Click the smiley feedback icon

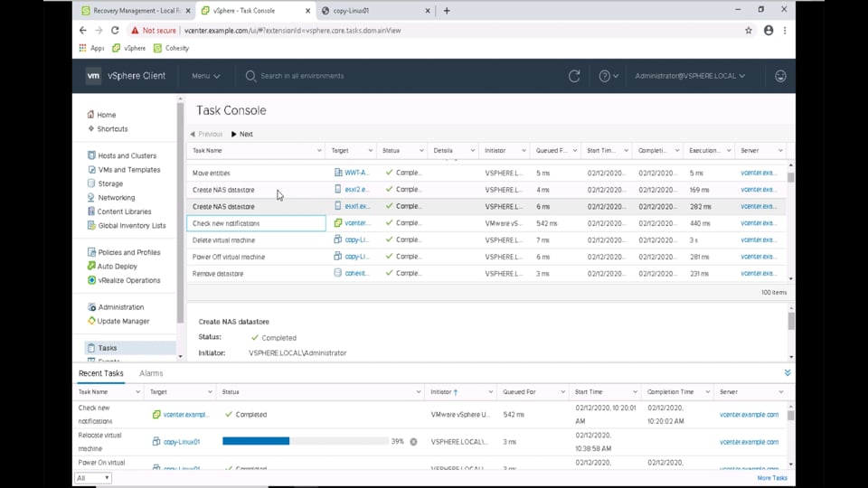(x=780, y=76)
